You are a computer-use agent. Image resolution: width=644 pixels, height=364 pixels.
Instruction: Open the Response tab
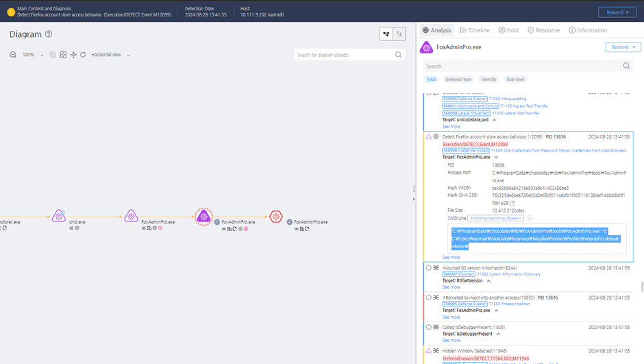click(544, 30)
